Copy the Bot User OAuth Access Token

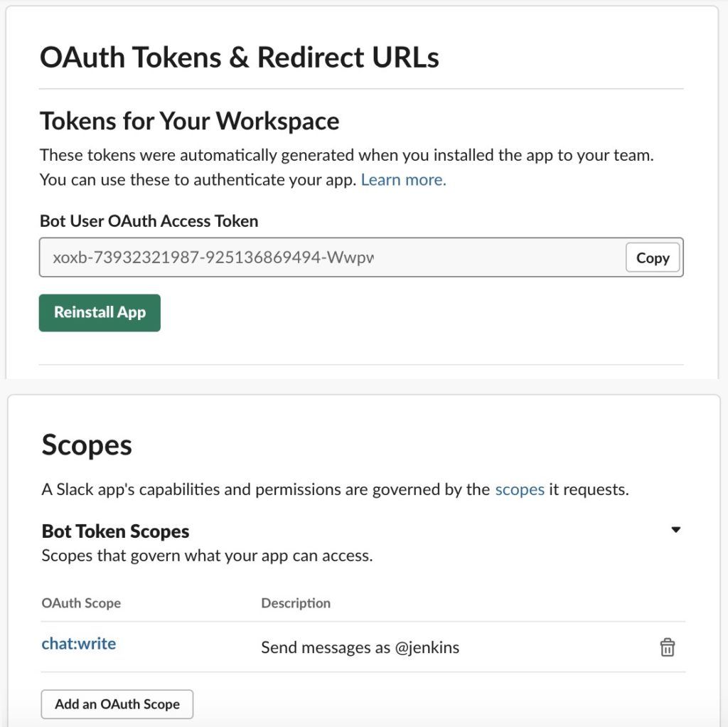click(x=653, y=258)
